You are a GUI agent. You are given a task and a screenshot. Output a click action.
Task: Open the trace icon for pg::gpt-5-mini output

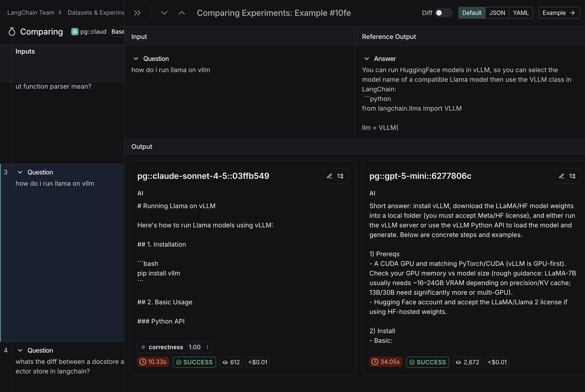tap(573, 176)
